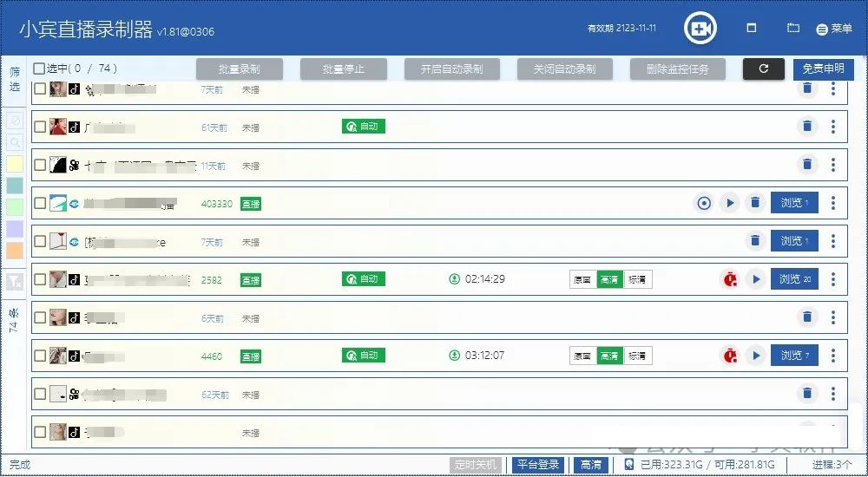This screenshot has width=868, height=477.
Task: Open more options for the 62天前 row
Action: pos(833,394)
